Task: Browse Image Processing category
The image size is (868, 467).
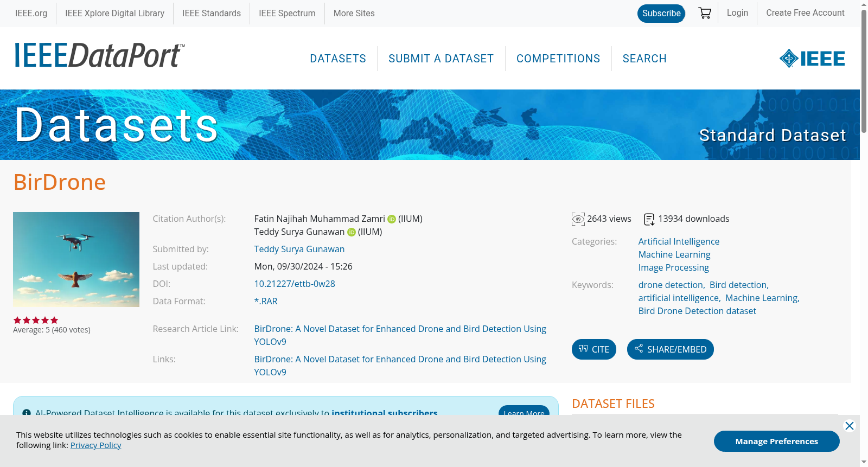Action: pos(674,267)
